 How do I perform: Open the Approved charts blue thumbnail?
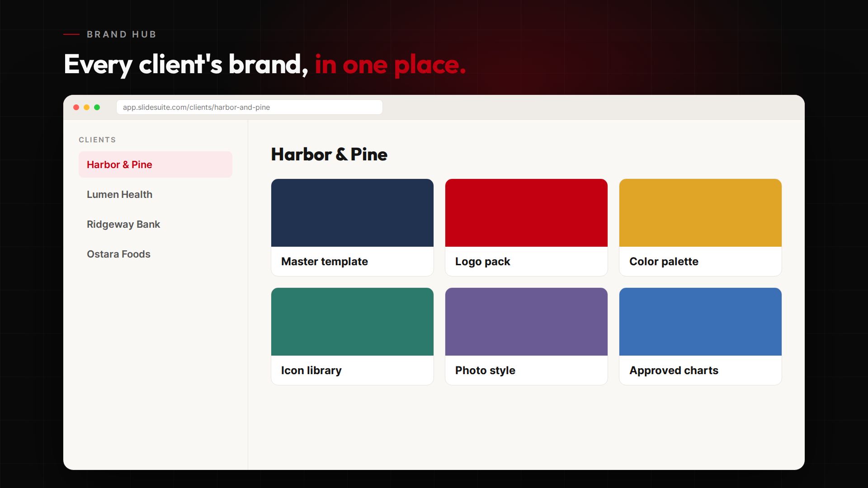(x=700, y=322)
